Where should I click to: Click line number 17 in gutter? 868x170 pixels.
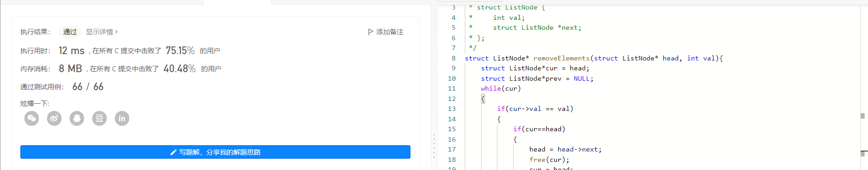click(x=452, y=149)
